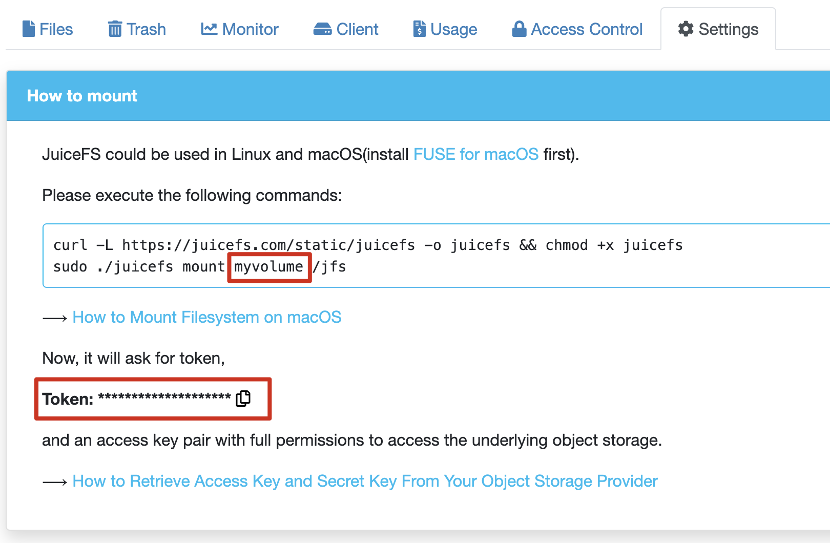Click the myvolume name in command

point(269,267)
